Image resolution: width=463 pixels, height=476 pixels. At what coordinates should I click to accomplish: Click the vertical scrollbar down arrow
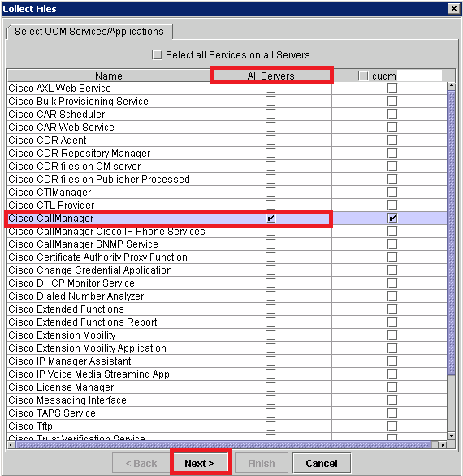click(x=452, y=436)
